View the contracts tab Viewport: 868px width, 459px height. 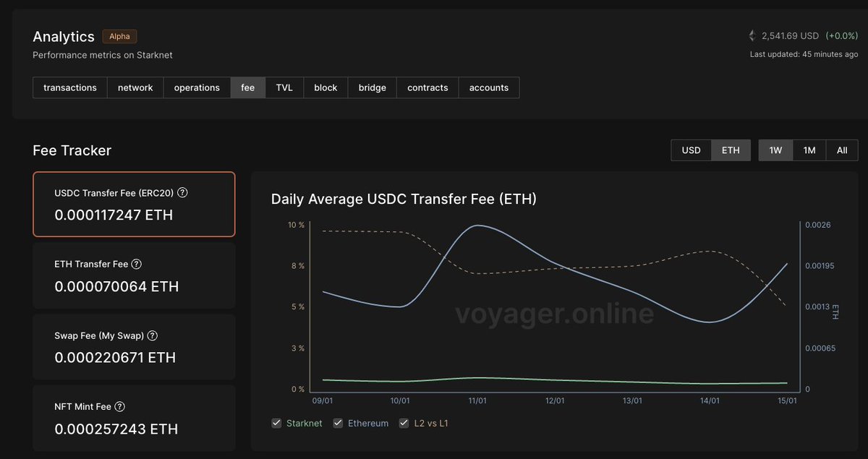[x=427, y=87]
